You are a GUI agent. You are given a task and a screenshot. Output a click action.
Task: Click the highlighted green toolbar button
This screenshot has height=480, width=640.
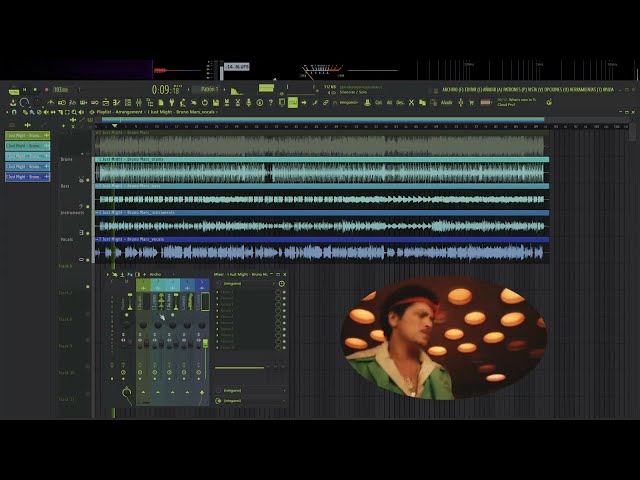293,102
